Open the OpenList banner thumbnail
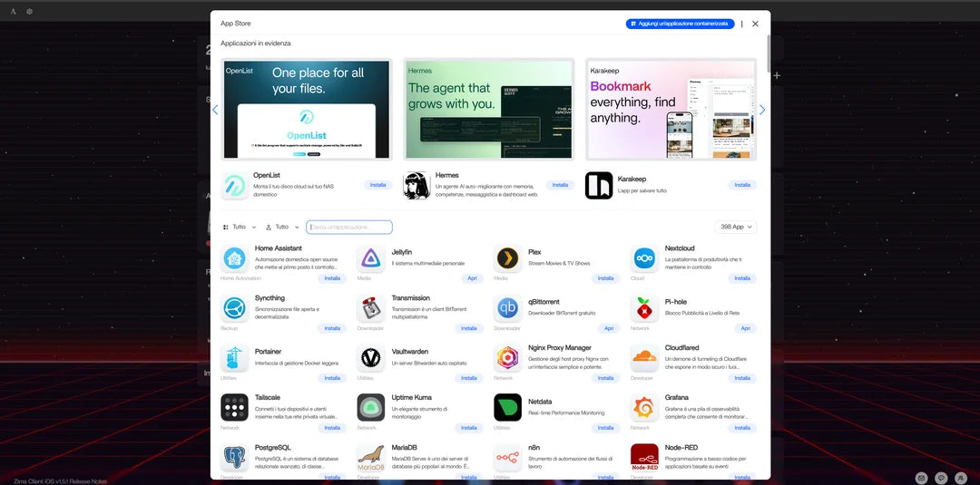 click(x=307, y=109)
